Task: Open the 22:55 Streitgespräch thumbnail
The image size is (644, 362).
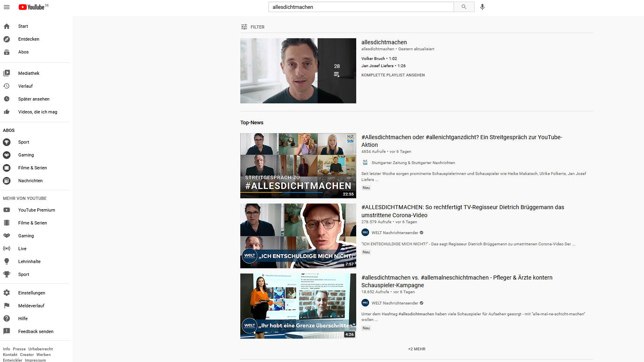Action: point(298,166)
